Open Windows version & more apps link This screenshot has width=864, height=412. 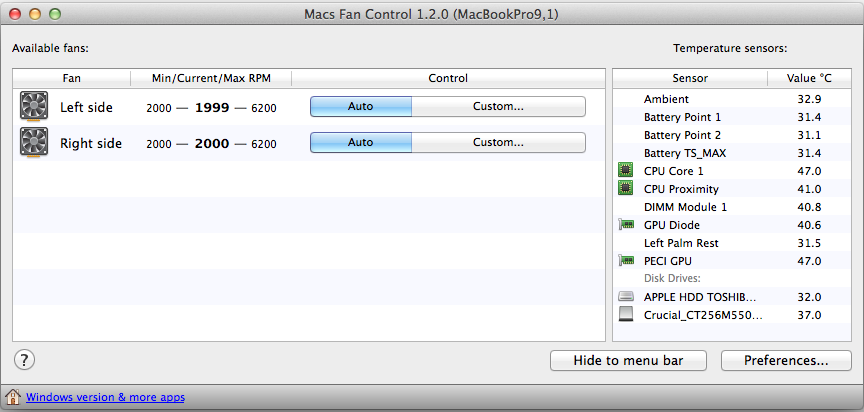coord(105,397)
